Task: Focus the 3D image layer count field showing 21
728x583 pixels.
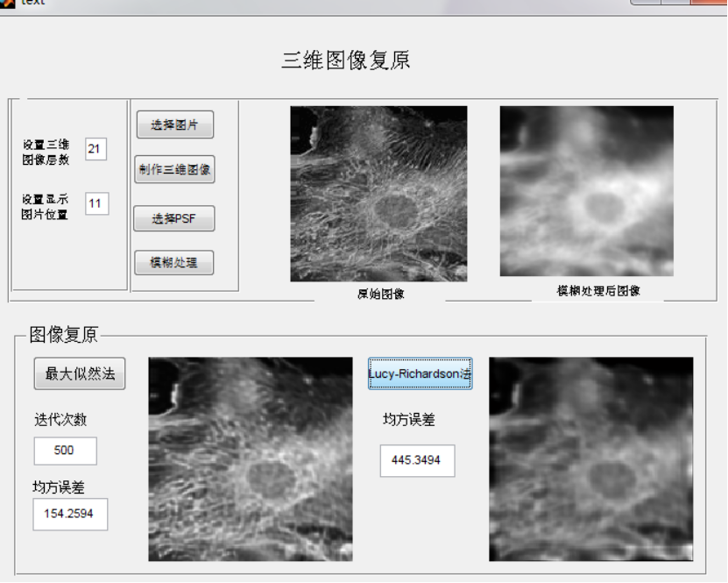Action: [x=95, y=149]
